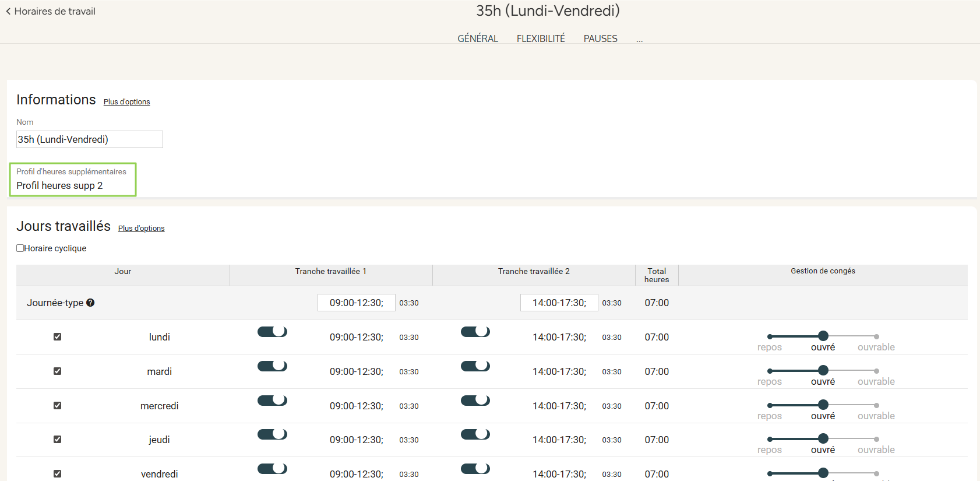The height and width of the screenshot is (481, 980).
Task: Click Plus d'options next to Informations
Action: 126,101
